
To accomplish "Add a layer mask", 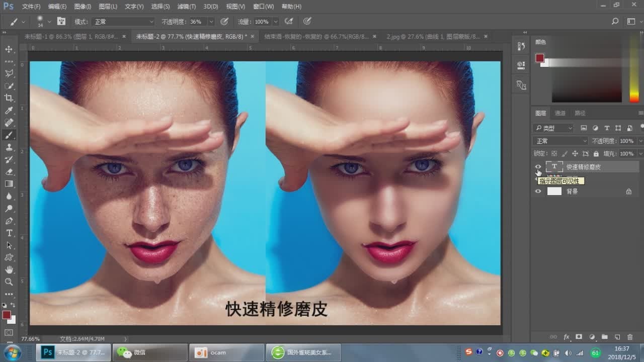I will (x=579, y=337).
